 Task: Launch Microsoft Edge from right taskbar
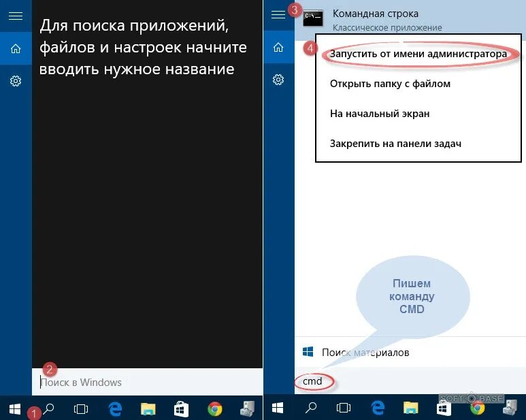point(378,408)
